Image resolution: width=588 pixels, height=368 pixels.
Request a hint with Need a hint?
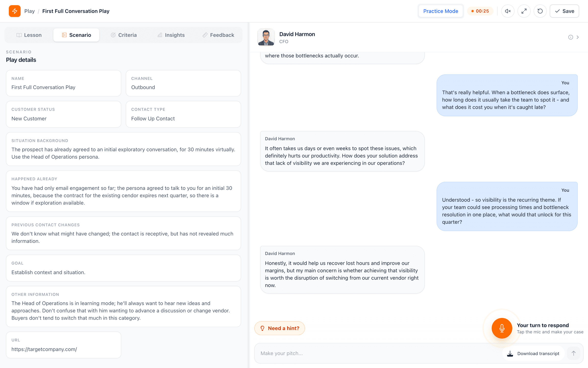280,328
